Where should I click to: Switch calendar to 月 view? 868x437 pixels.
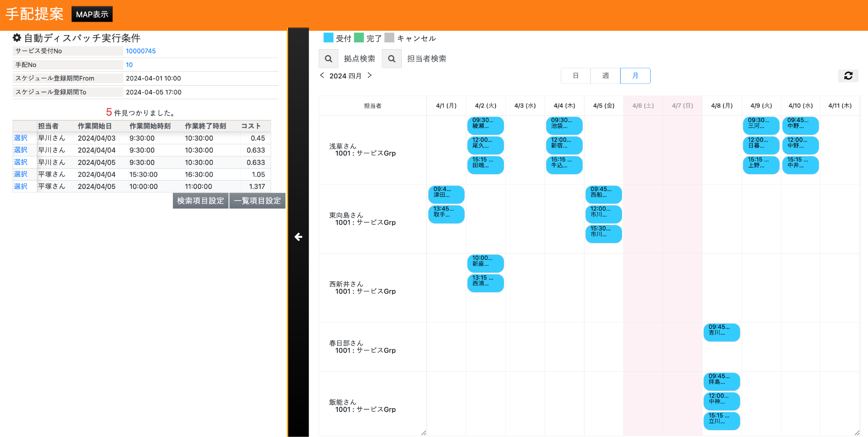635,76
